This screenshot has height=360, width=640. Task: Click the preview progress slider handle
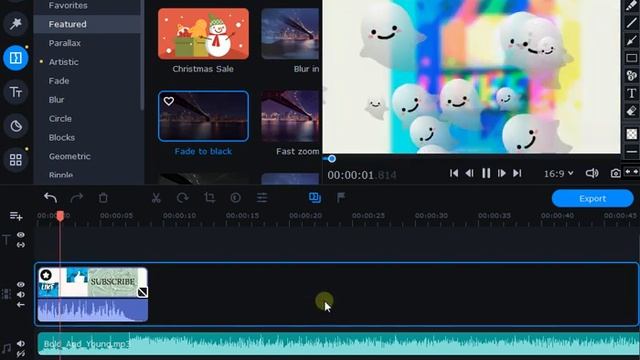332,159
